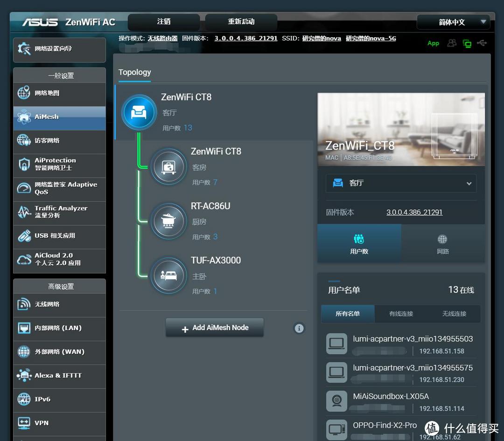This screenshot has height=441, width=504.
Task: Click the lumi-acpartner 134955503 laptop icon
Action: coord(336,344)
